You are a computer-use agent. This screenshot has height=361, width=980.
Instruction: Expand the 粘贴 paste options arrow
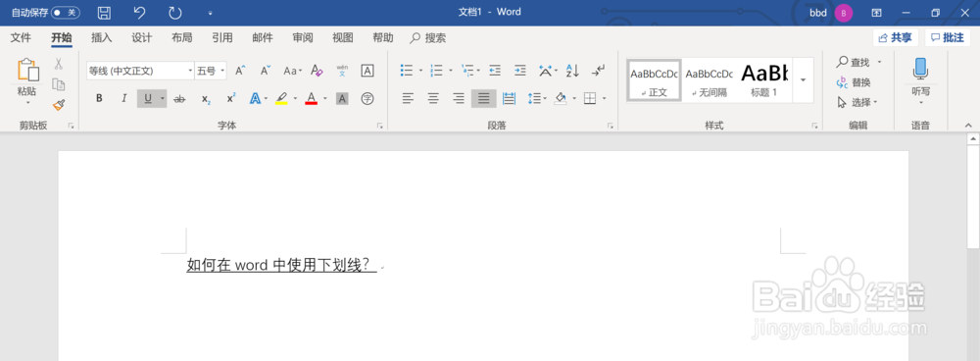27,102
